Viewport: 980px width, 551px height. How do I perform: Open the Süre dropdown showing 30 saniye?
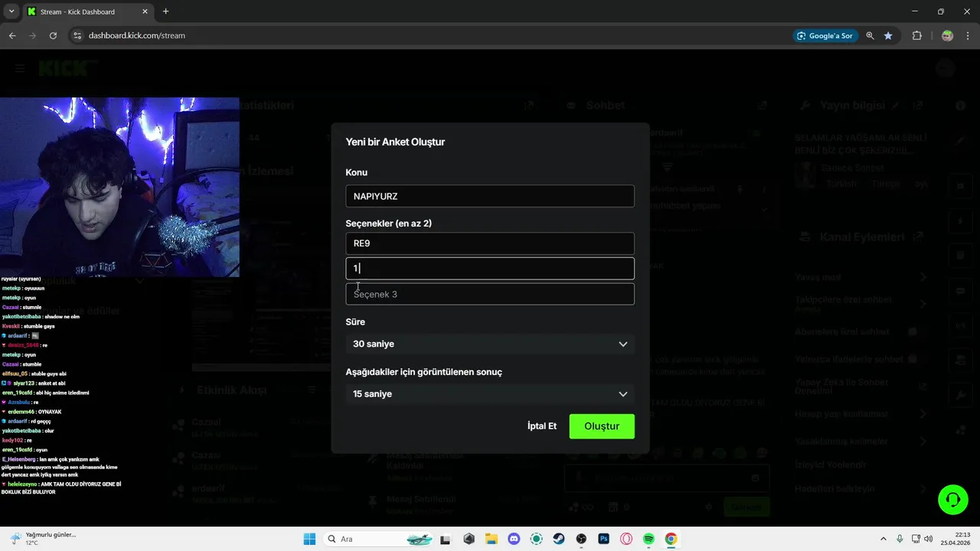point(490,344)
